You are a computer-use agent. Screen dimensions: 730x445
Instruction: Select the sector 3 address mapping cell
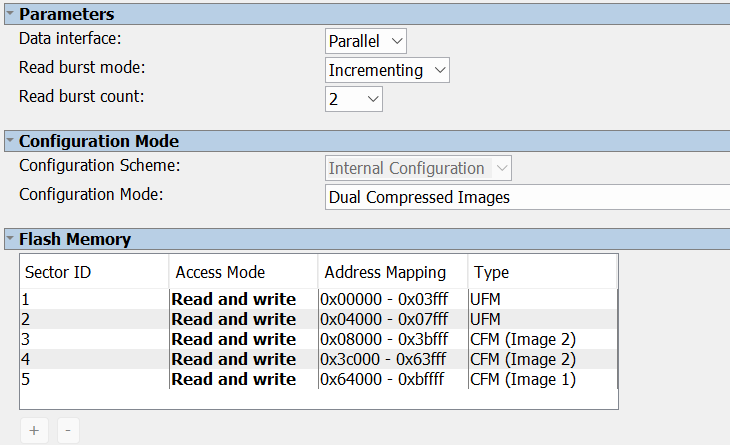coord(384,339)
